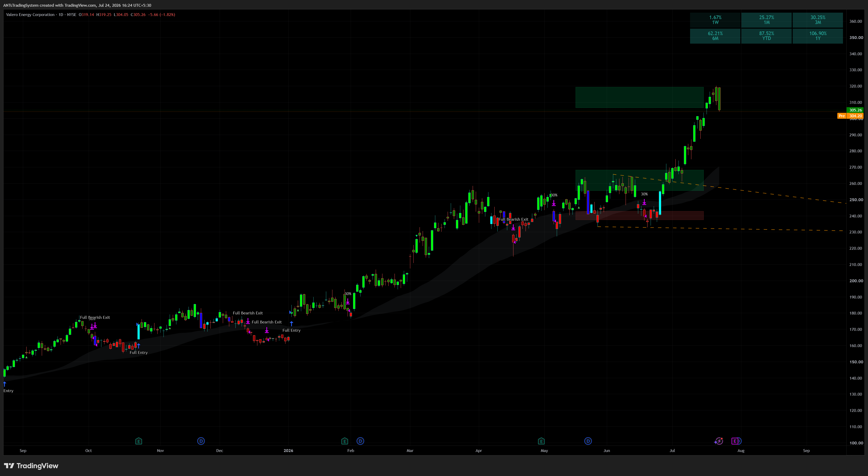This screenshot has width=868, height=476.
Task: Click the ANTsTradingSystem caption at top
Action: [x=77, y=5]
